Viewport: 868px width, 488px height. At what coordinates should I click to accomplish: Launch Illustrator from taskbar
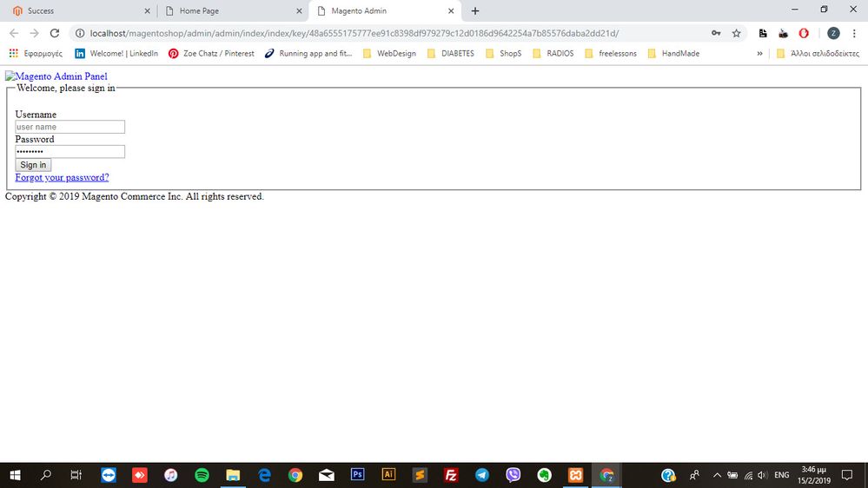388,475
